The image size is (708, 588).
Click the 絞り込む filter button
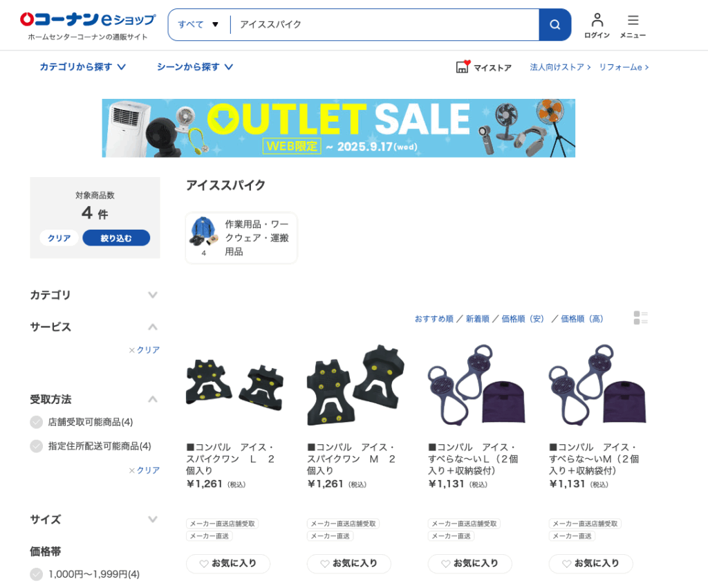click(x=116, y=238)
